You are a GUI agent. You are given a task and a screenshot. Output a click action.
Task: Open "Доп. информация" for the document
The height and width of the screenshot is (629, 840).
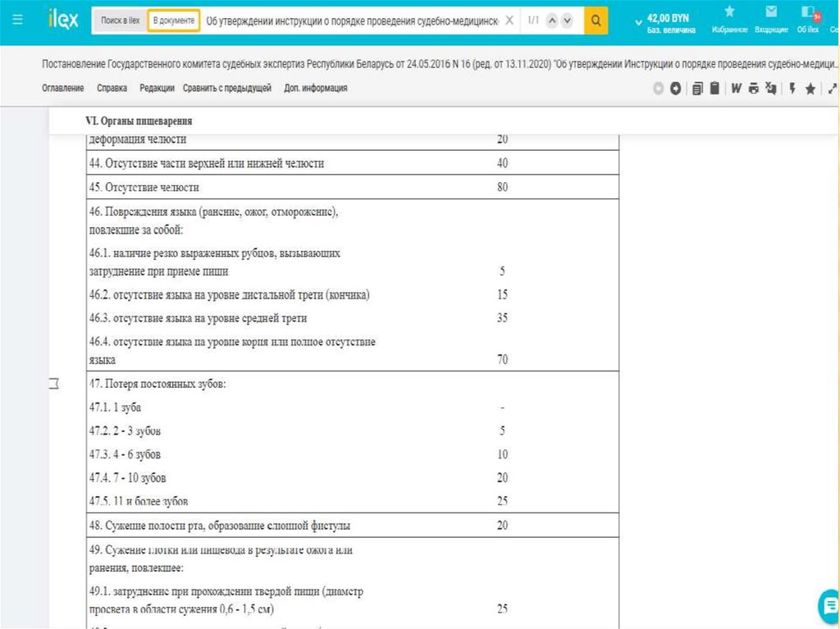click(x=316, y=89)
